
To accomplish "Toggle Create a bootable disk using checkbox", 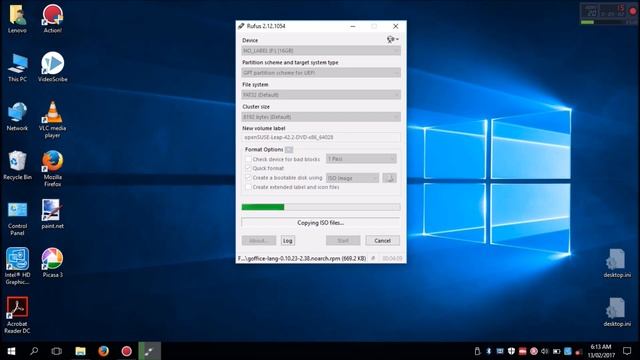I will 248,178.
